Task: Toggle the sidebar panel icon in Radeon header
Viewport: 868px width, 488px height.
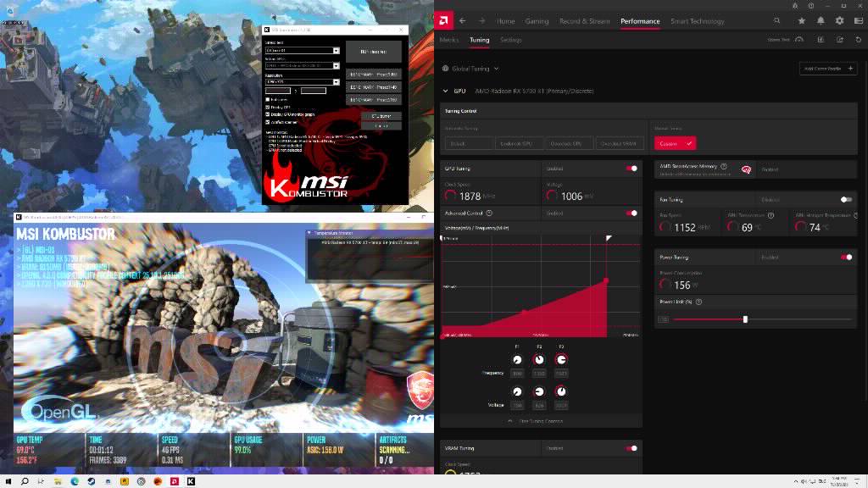Action: pyautogui.click(x=859, y=21)
